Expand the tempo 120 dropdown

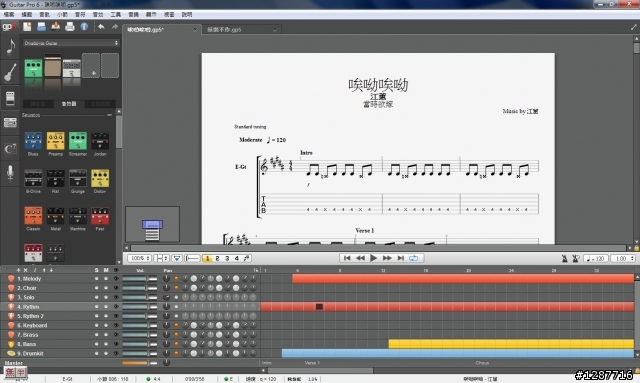(x=596, y=258)
